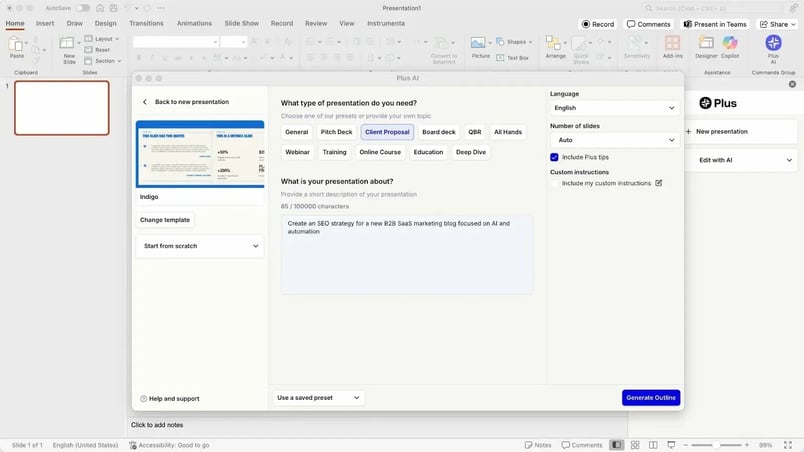Toggle Notes in the status bar

coord(538,445)
